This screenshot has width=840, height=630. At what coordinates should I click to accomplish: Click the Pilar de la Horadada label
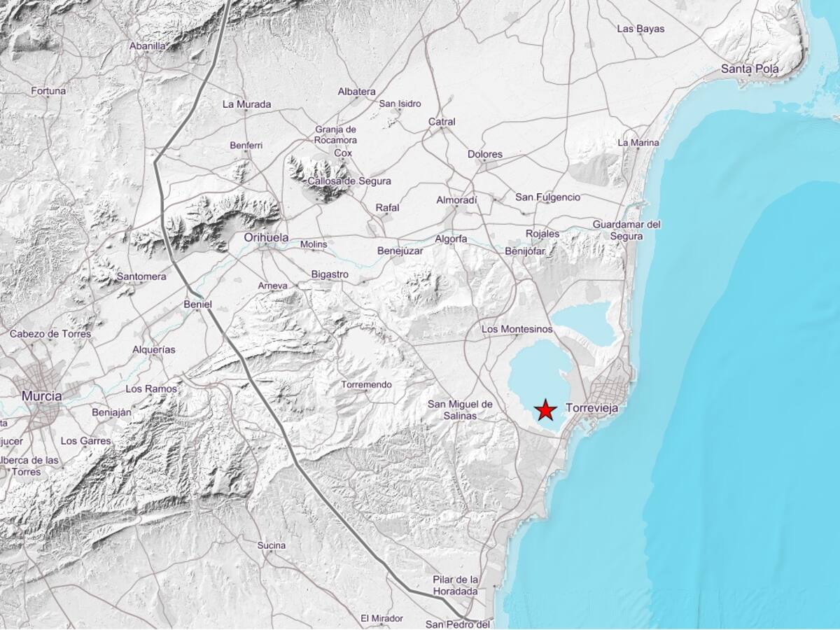tap(455, 585)
